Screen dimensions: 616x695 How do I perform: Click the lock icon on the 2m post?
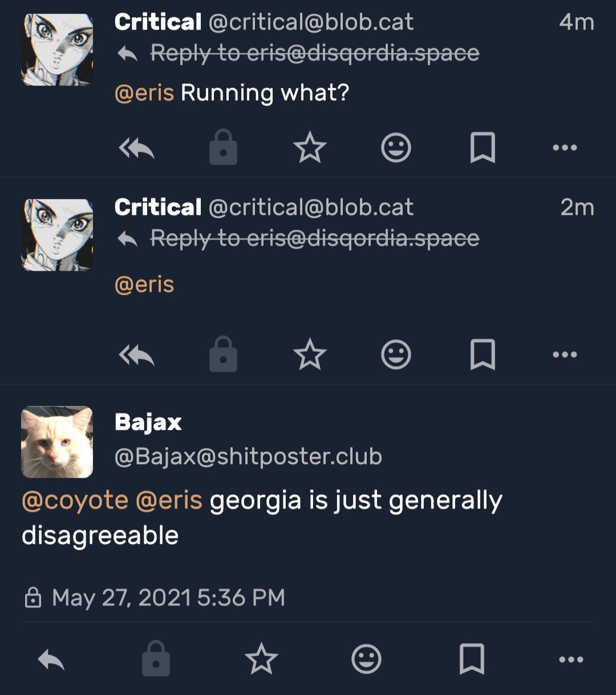(223, 354)
